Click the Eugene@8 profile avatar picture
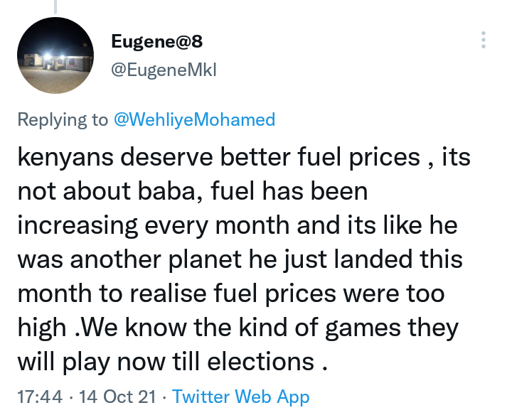Viewport: 512px width, 420px height. coord(55,55)
